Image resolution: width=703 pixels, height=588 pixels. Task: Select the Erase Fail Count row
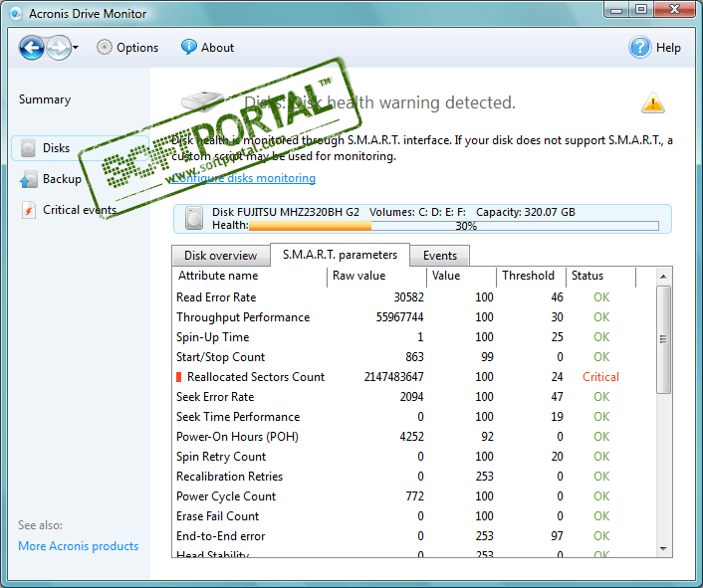pyautogui.click(x=414, y=516)
